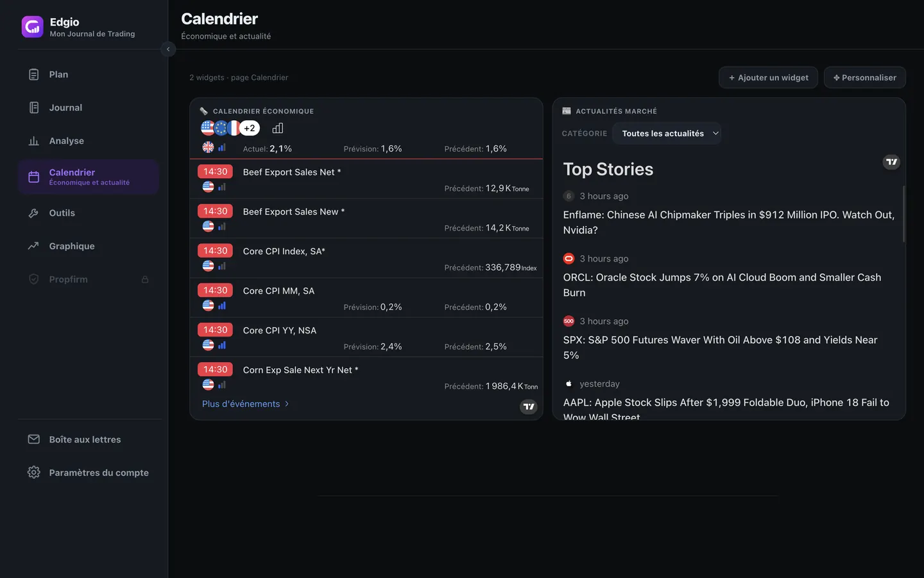Click the +2 additional countries badge
The width and height of the screenshot is (924, 578).
(250, 128)
